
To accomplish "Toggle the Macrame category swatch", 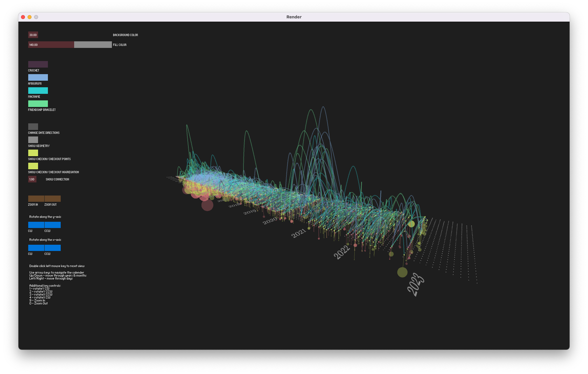I will tap(38, 91).
